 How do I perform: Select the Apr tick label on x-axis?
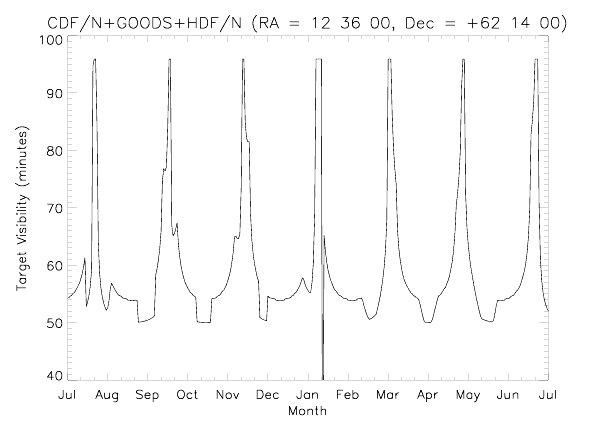tap(427, 396)
